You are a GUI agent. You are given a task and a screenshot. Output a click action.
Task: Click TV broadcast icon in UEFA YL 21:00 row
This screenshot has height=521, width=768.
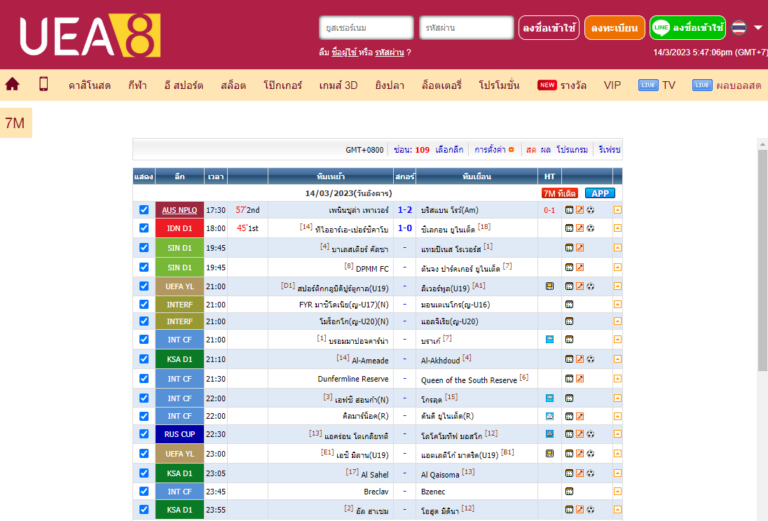pyautogui.click(x=550, y=286)
